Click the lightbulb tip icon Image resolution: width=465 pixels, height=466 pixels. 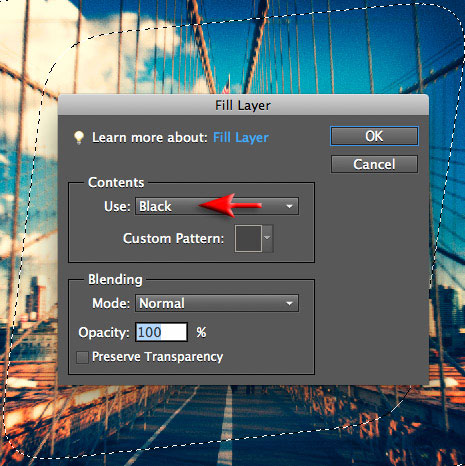point(79,137)
